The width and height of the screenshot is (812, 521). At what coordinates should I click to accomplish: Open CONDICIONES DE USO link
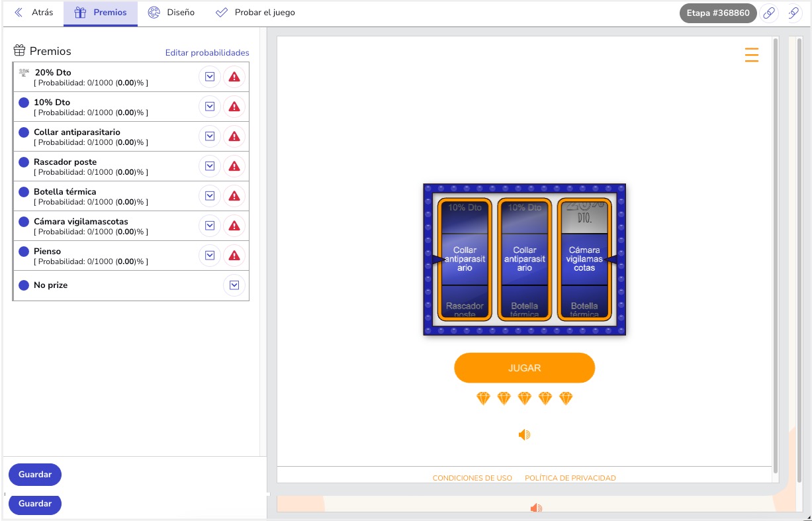pyautogui.click(x=473, y=478)
